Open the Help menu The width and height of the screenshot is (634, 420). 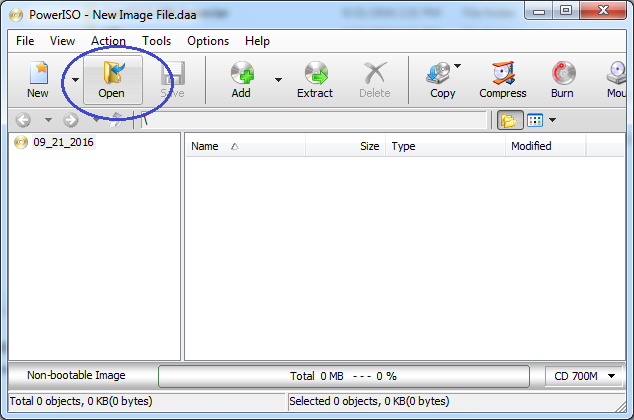(x=257, y=41)
